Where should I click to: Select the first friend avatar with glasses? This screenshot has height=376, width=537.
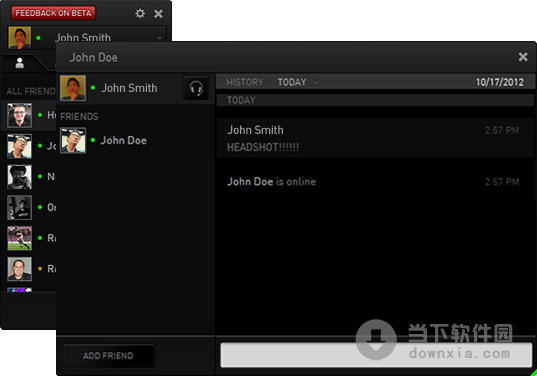coord(20,115)
